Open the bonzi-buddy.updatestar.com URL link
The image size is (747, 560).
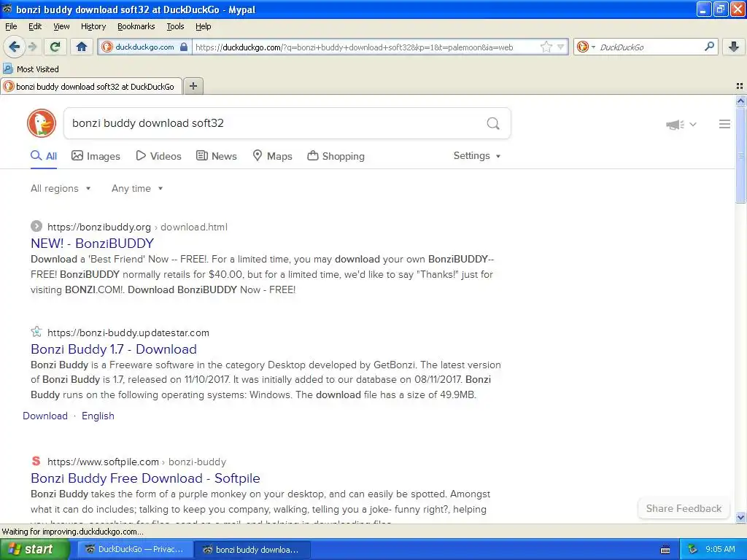click(128, 332)
